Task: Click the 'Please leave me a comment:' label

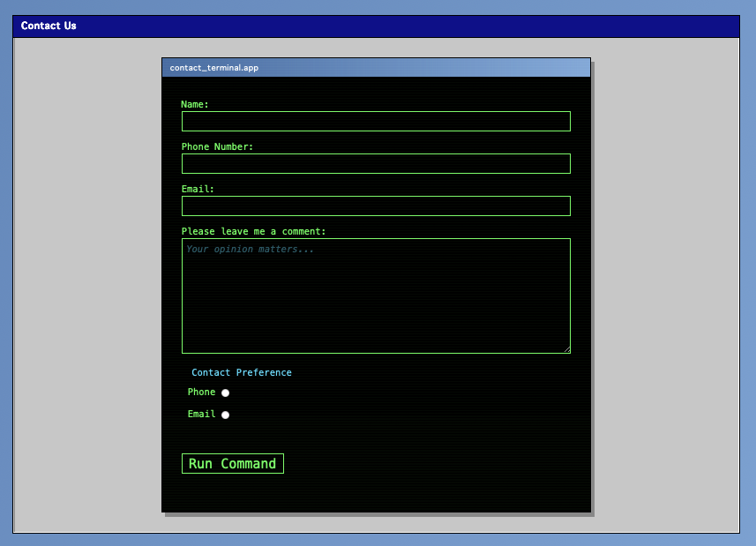Action: point(253,232)
